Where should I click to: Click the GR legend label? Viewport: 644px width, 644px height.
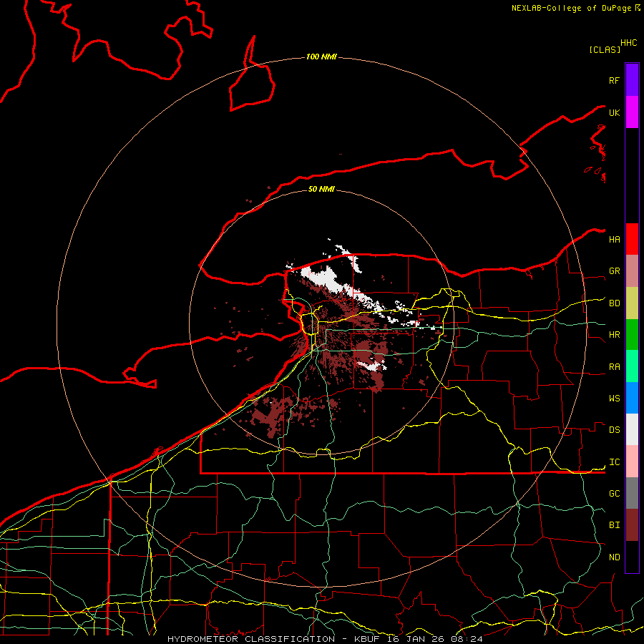click(614, 271)
